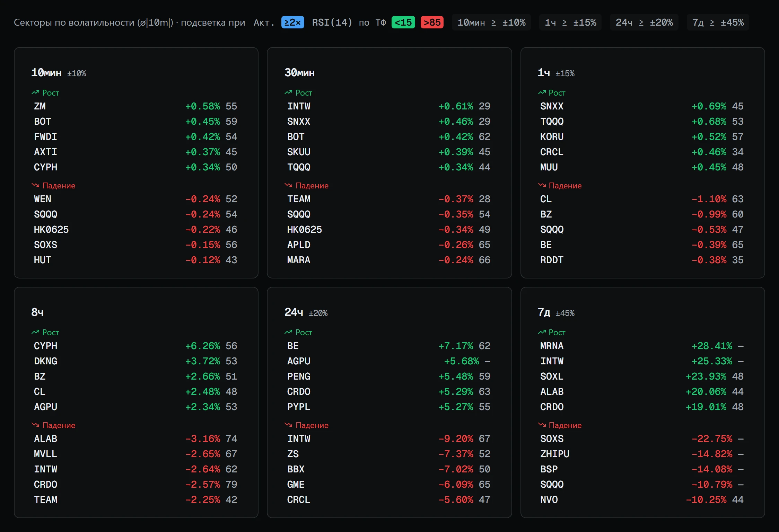Click the rising trend icon in 10мин panel

[35, 92]
